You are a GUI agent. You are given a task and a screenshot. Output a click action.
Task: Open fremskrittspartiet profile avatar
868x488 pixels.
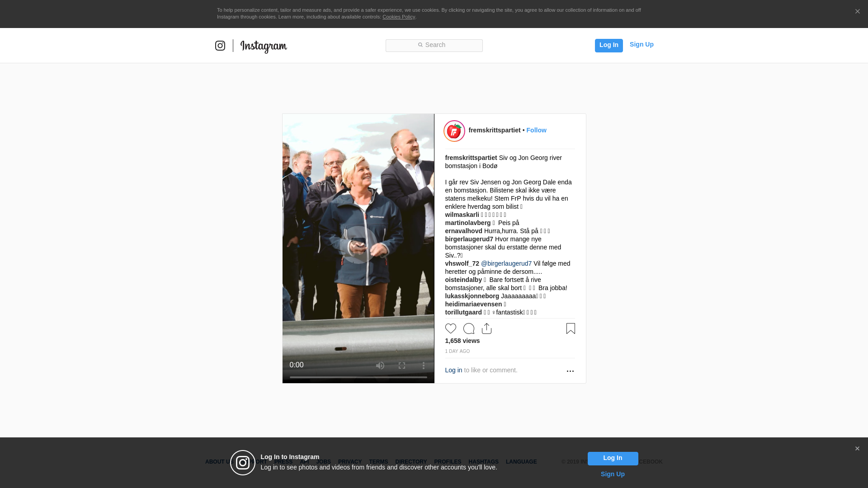pyautogui.click(x=454, y=131)
